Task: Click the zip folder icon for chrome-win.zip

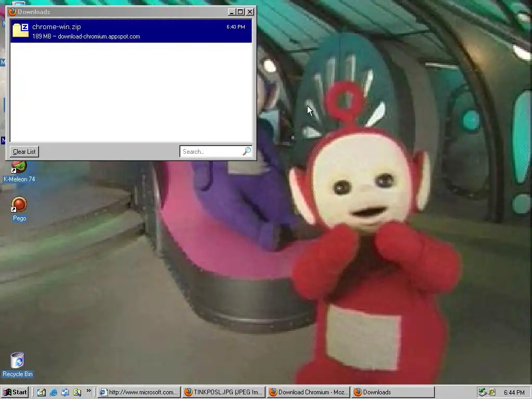Action: pos(20,31)
